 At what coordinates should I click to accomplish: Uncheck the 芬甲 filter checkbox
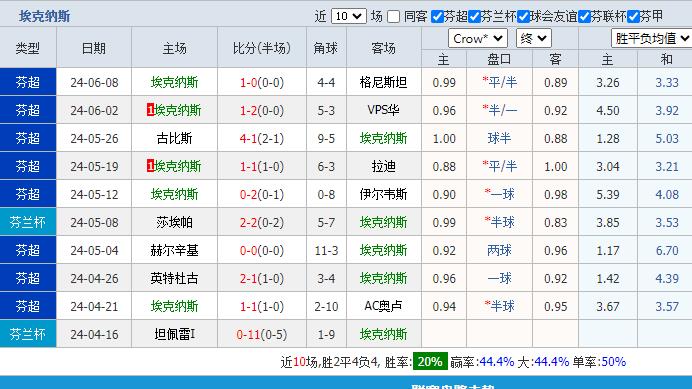(x=633, y=17)
